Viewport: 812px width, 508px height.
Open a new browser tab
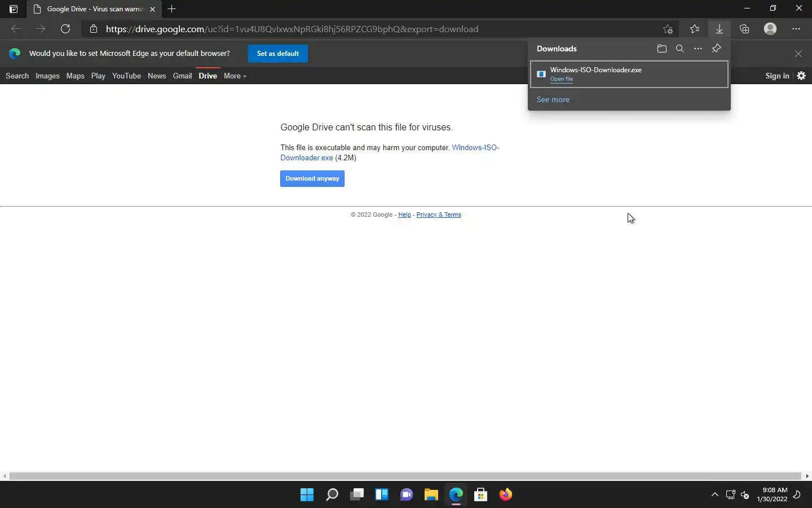(172, 9)
